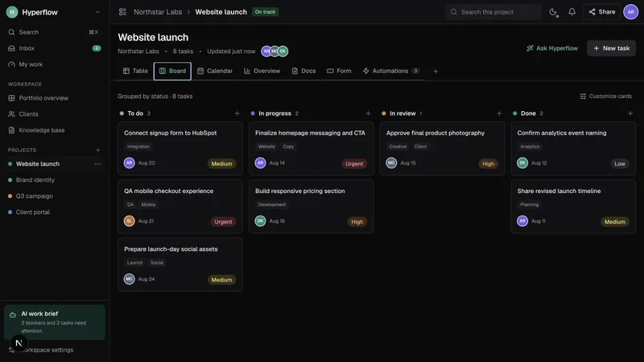Focus the Search this project field
The image size is (644, 362).
click(493, 12)
